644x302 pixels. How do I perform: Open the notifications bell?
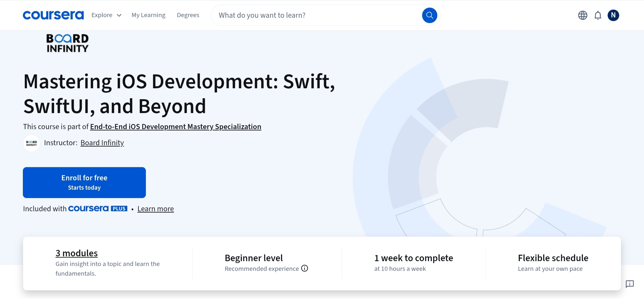point(598,15)
